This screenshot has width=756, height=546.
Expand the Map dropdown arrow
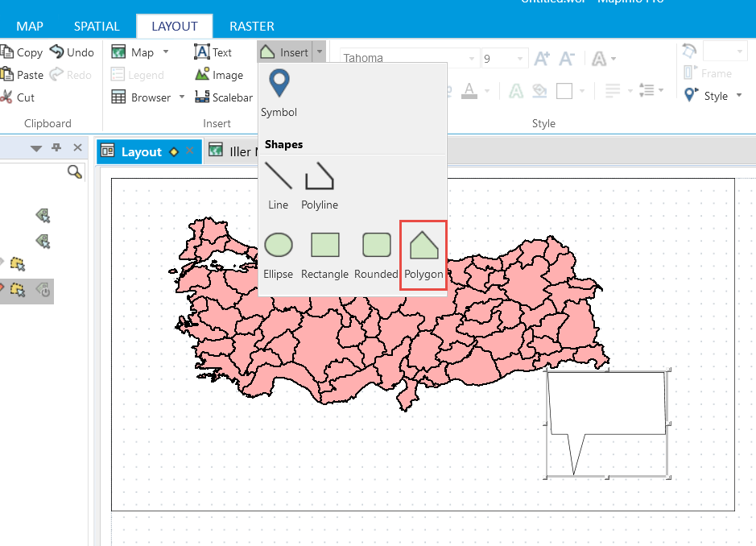(x=166, y=52)
